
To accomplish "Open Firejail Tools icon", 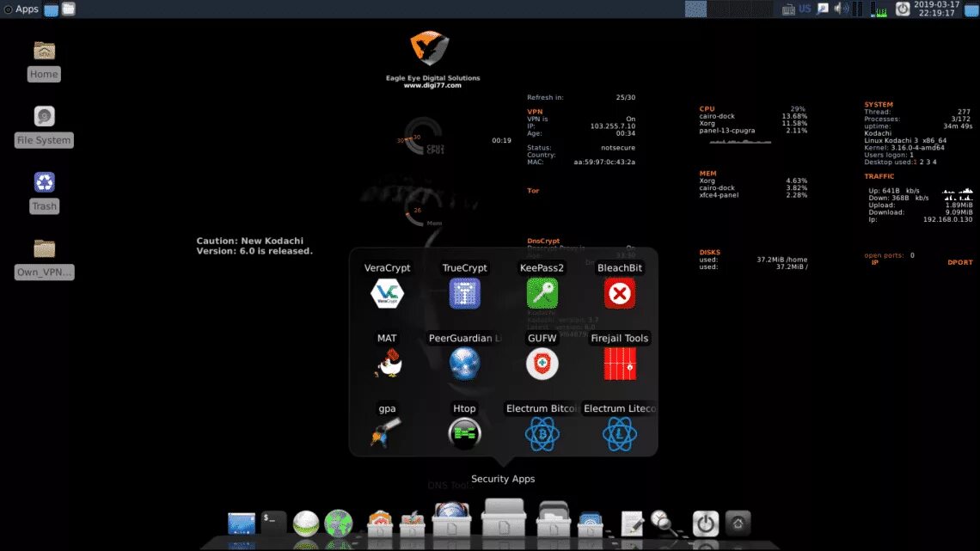I will [619, 363].
